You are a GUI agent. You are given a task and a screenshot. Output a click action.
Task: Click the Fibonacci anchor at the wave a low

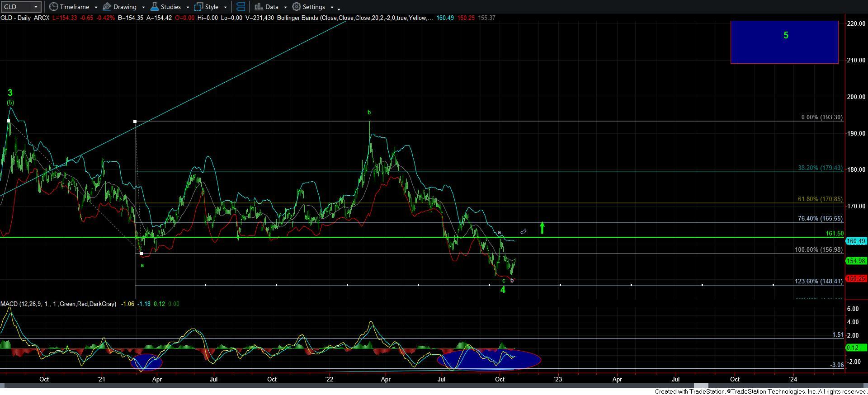(142, 253)
